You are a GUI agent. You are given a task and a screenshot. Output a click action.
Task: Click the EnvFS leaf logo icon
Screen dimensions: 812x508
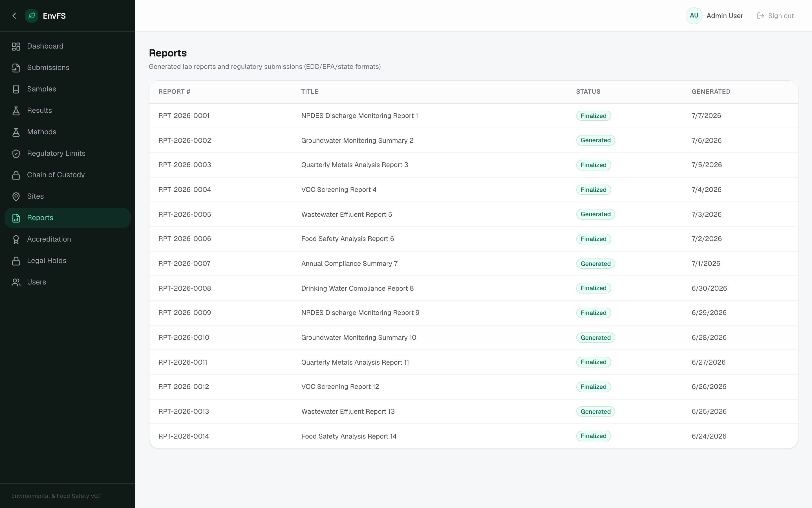(x=32, y=16)
